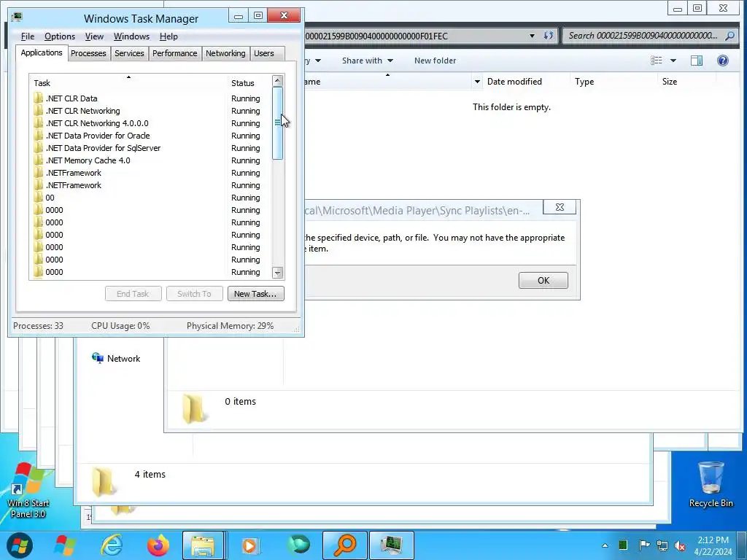This screenshot has height=560, width=747.
Task: Select .NET Memory Cache 4.0 task
Action: (x=150, y=160)
